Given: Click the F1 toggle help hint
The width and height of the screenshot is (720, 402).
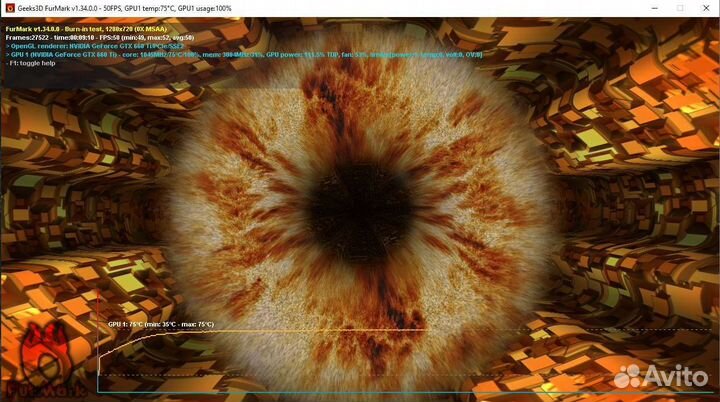Looking at the screenshot, I should (x=31, y=63).
